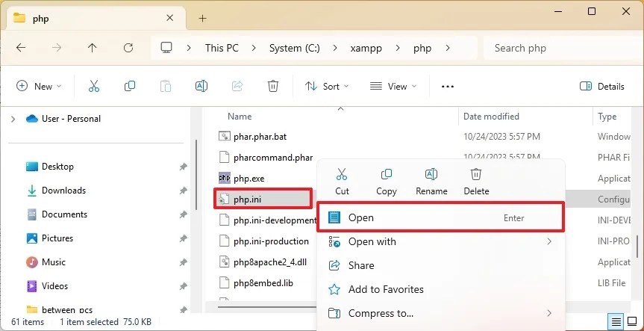Go back with the left arrow button
The image size is (644, 331).
pyautogui.click(x=21, y=48)
